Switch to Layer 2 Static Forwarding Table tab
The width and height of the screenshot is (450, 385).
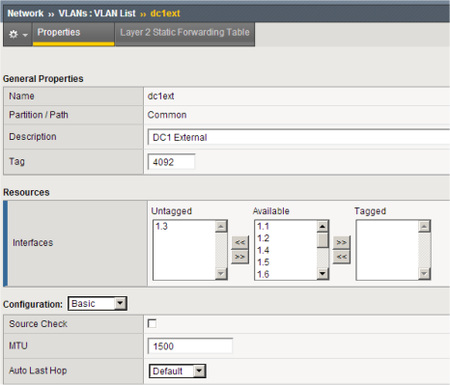pos(185,33)
